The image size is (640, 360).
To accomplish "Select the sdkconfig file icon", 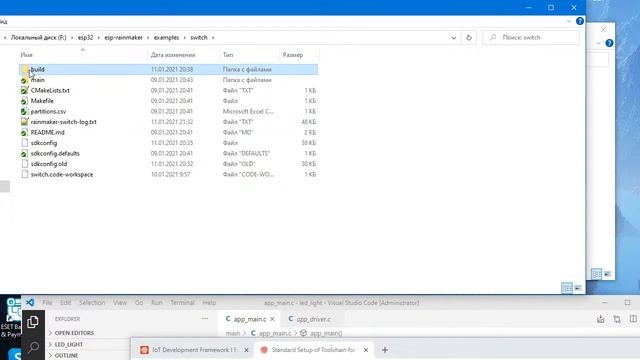I will [24, 143].
